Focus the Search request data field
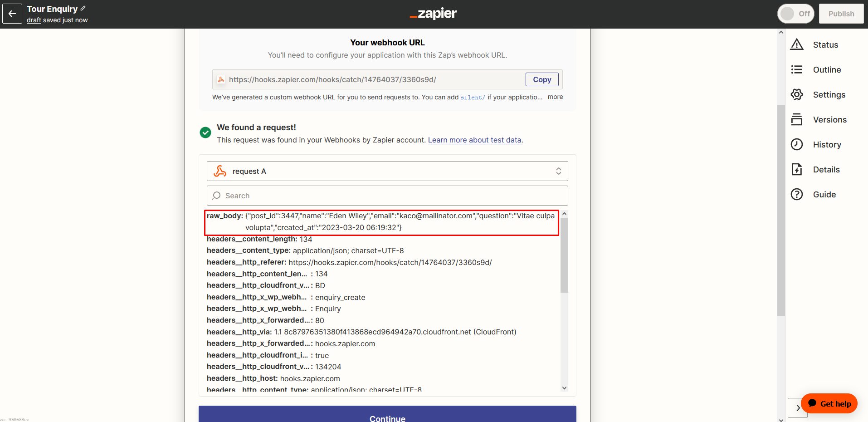The width and height of the screenshot is (868, 422). pyautogui.click(x=387, y=196)
